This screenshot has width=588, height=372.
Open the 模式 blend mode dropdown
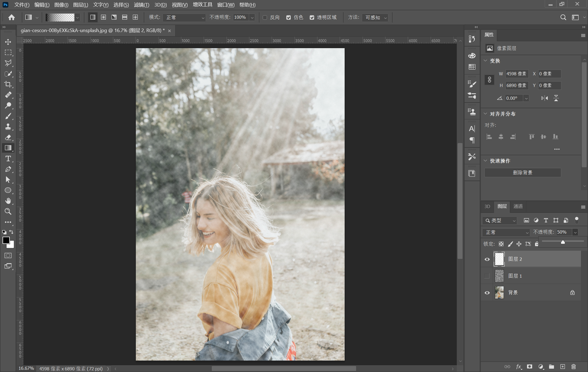[x=185, y=17]
